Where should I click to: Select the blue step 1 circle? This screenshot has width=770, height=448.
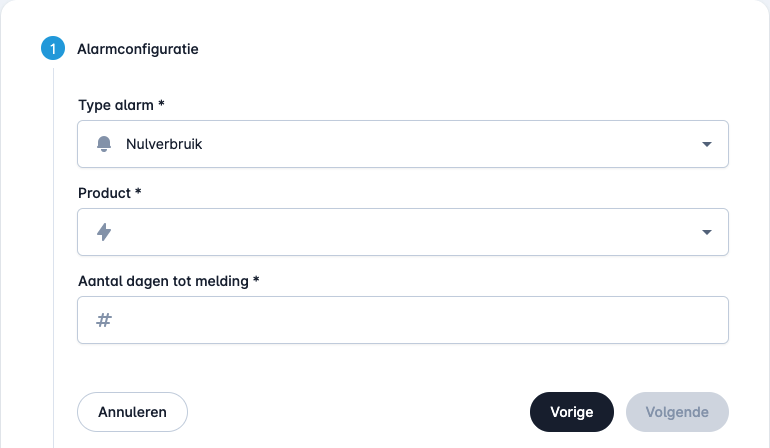(x=53, y=49)
